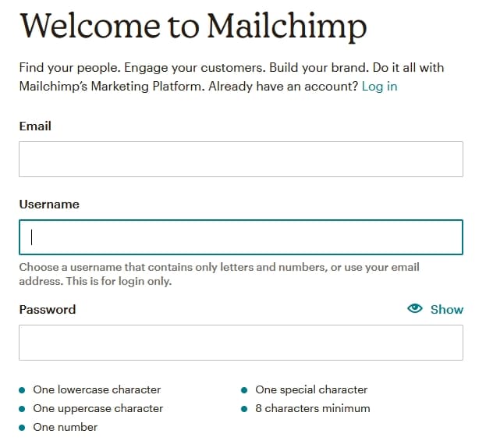Click the bullet dot before One uppercase character
This screenshot has height=448, width=493.
coord(22,408)
